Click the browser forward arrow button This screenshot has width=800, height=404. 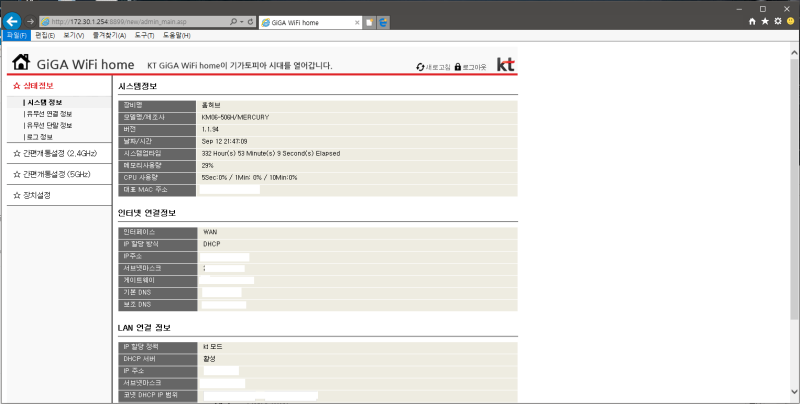click(x=30, y=21)
